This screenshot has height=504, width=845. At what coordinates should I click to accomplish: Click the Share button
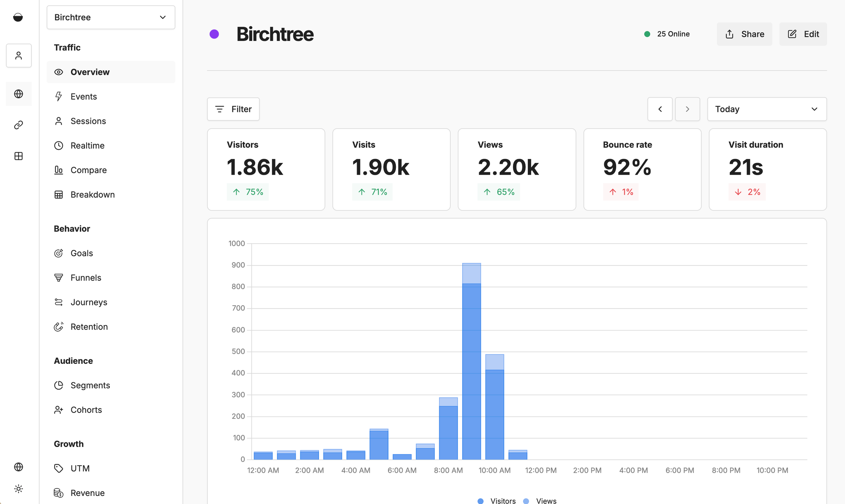pos(744,34)
